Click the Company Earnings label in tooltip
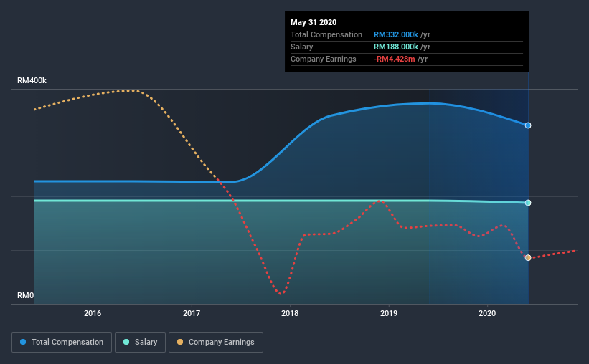Viewport: 589px width, 364px height. tap(323, 59)
